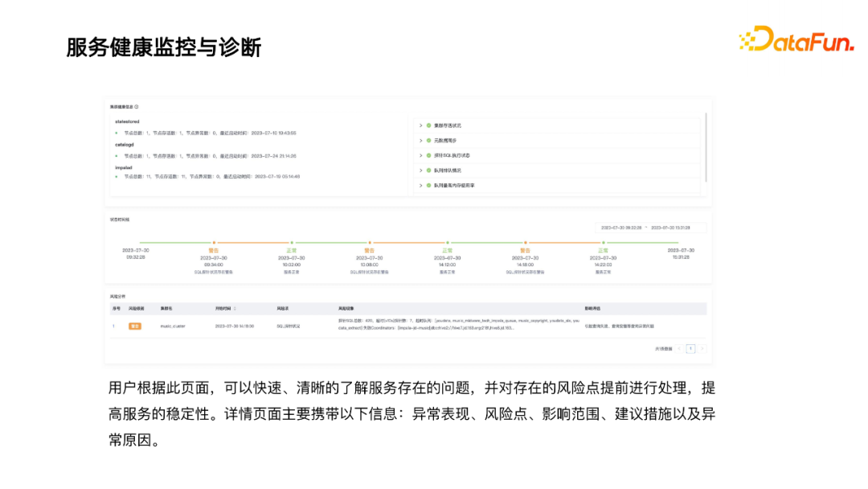Expand the 集群存活状况 section
The width and height of the screenshot is (868, 489).
tap(419, 125)
